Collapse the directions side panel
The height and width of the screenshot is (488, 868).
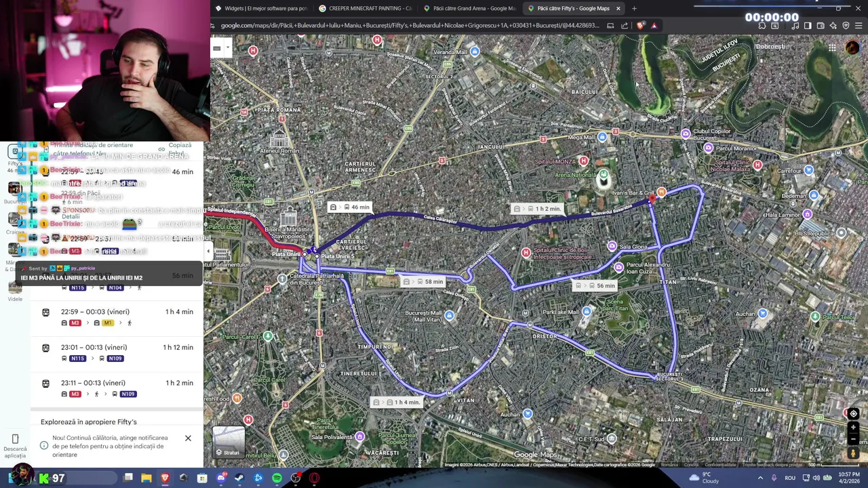point(208,251)
